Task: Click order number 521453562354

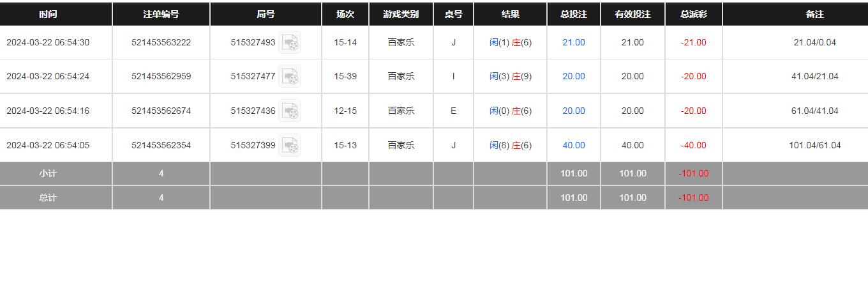Action: click(x=161, y=146)
